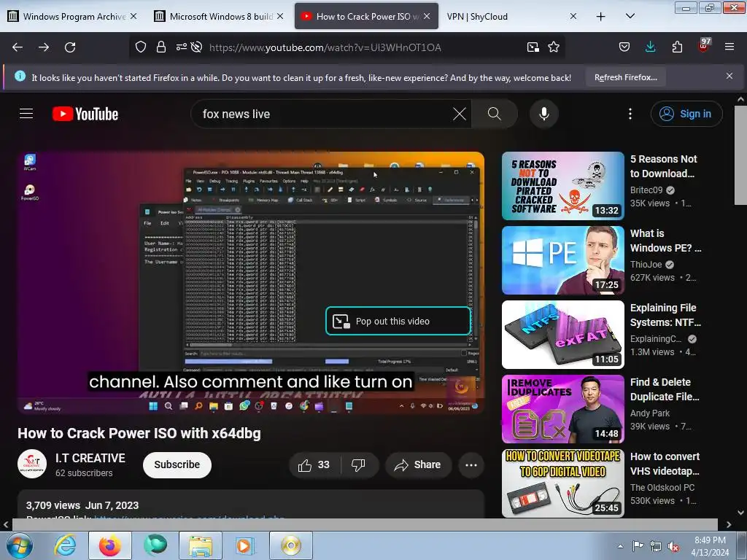Click ThioJoe channel name
Screen dimensions: 747x560
[x=646, y=264]
